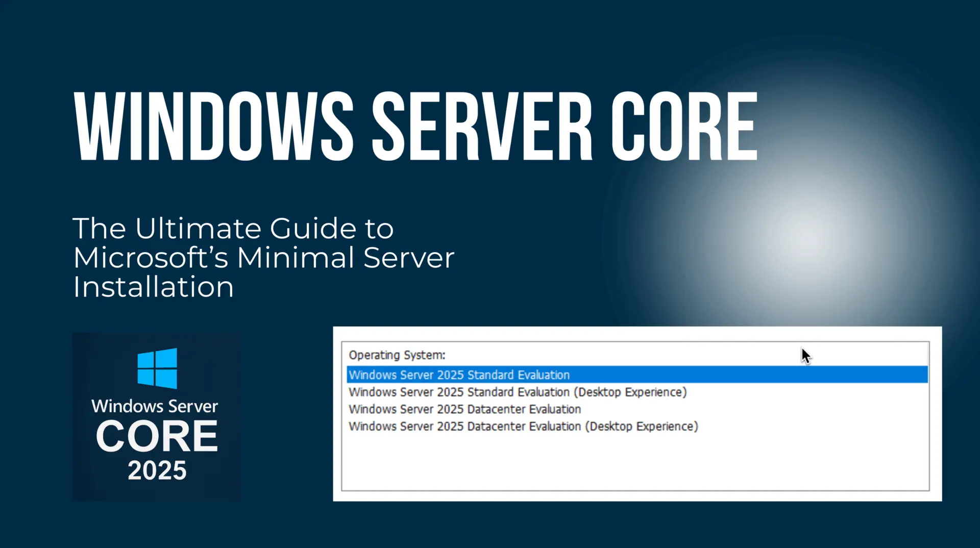Image resolution: width=980 pixels, height=548 pixels.
Task: Click the 'WINDOWS SERVER CORE' title
Action: pos(413,124)
